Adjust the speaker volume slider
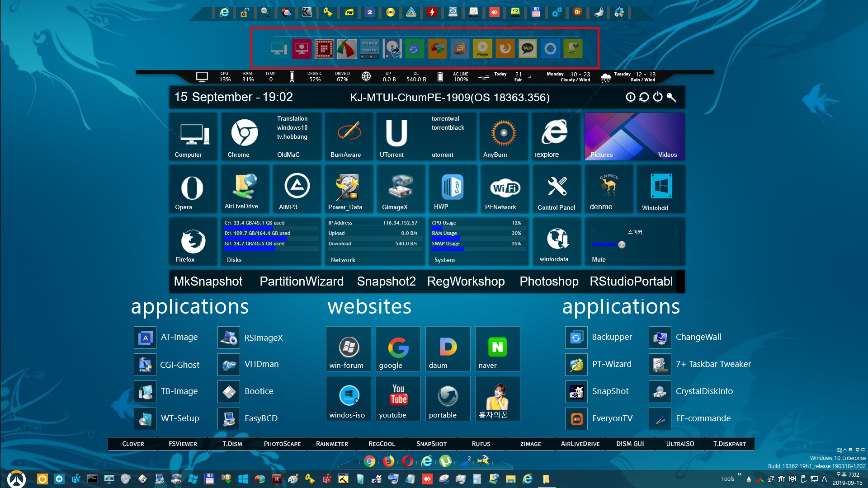 tap(622, 244)
